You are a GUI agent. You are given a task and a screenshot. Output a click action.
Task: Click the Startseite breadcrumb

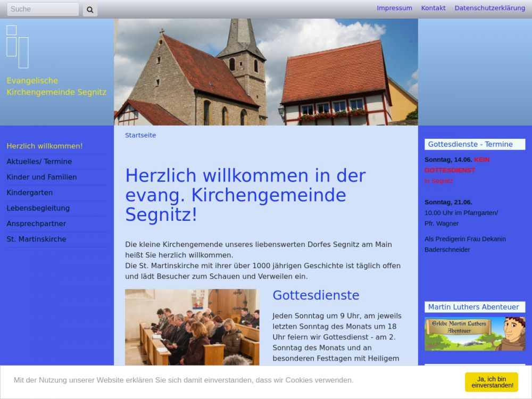140,135
